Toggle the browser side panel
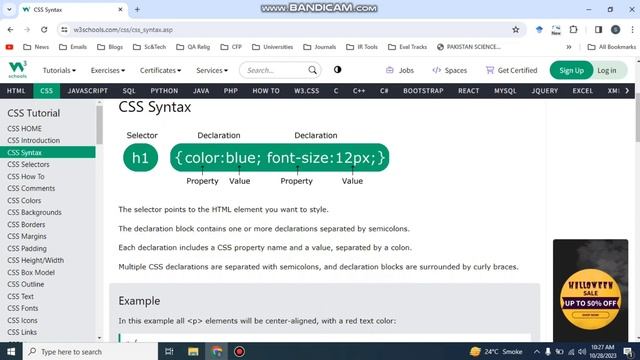Screen dimensions: 640x360 (598, 29)
